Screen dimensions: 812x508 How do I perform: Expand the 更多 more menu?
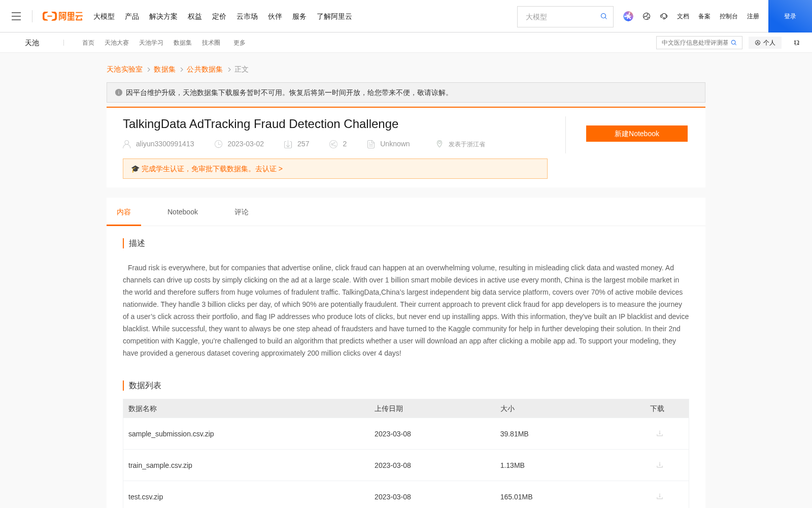(x=240, y=43)
